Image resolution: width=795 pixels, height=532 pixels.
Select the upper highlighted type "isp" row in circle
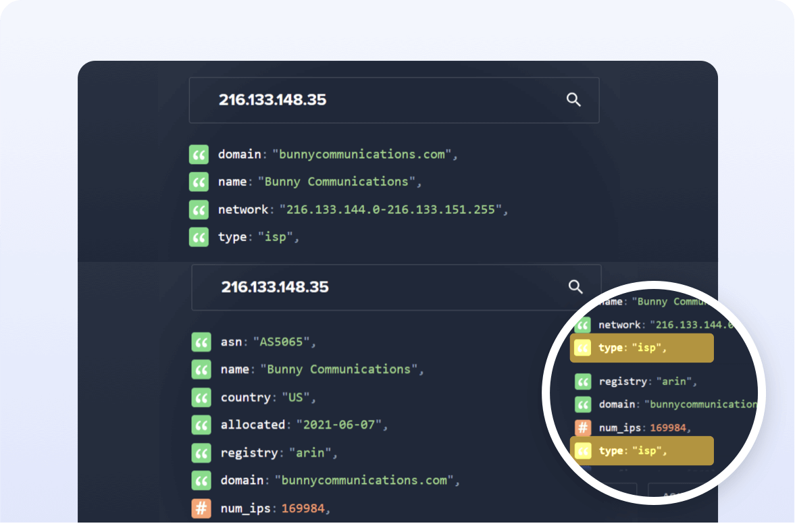641,348
